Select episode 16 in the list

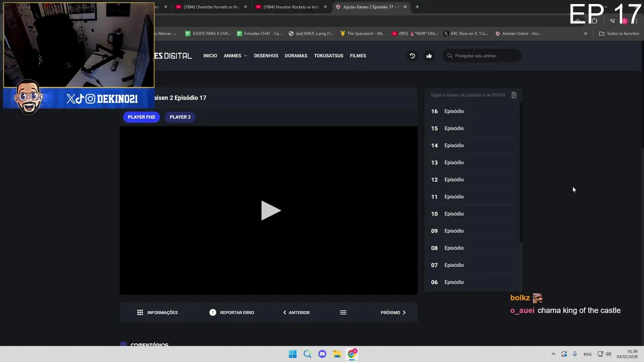point(471,111)
